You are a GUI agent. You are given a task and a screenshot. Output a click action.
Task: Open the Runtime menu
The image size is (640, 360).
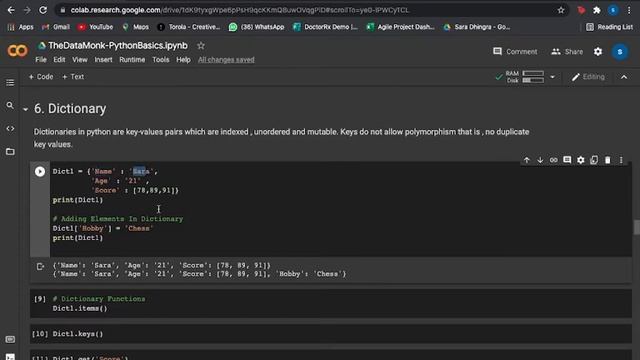pos(132,60)
